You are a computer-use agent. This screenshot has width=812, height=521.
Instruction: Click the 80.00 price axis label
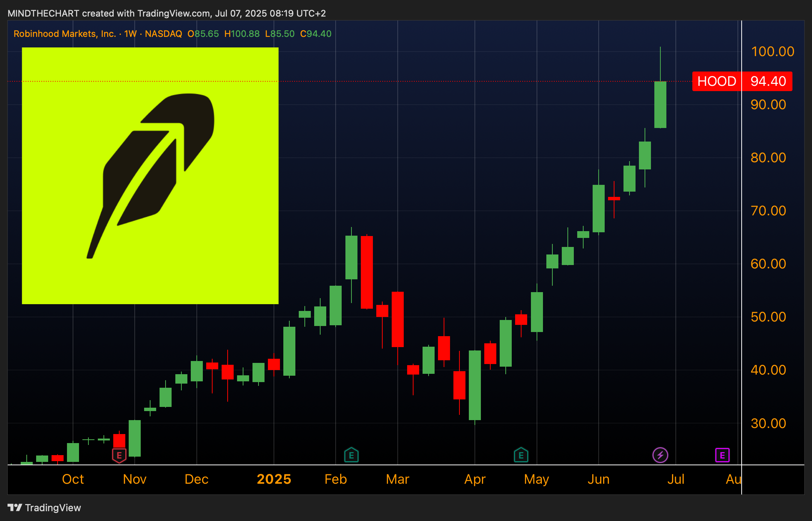pos(768,158)
